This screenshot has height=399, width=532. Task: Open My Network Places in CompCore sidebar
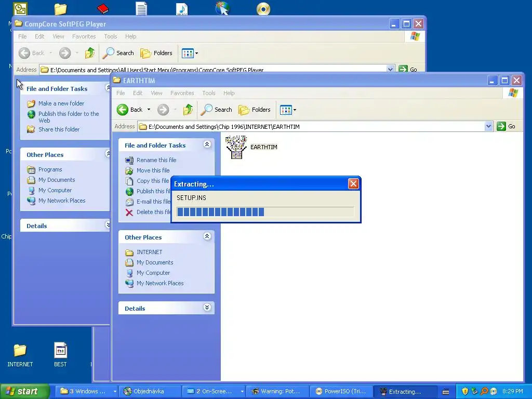[61, 201]
